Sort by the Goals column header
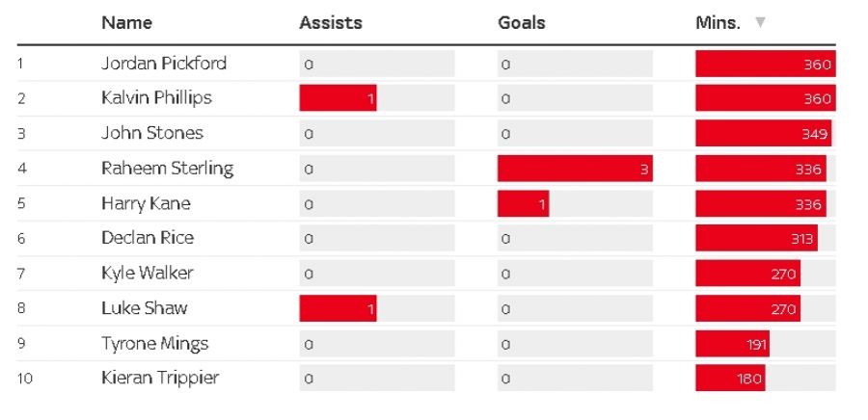This screenshot has height=420, width=868. click(x=521, y=23)
